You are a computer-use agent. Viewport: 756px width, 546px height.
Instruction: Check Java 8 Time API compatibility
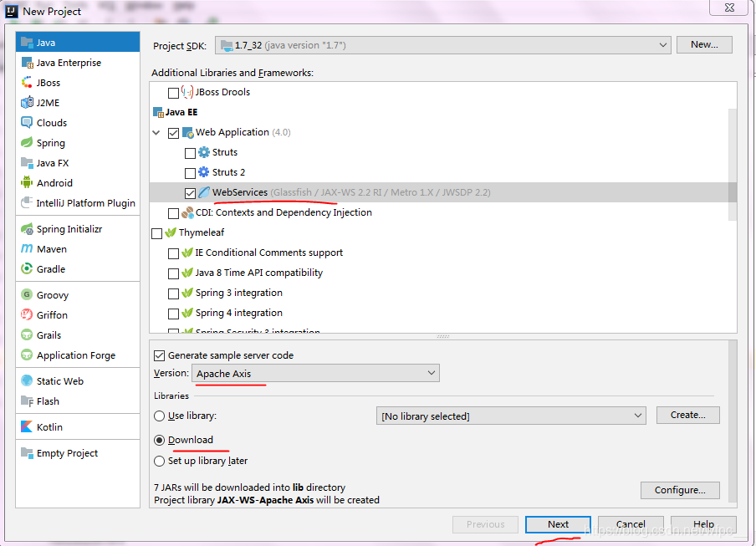[x=173, y=273]
